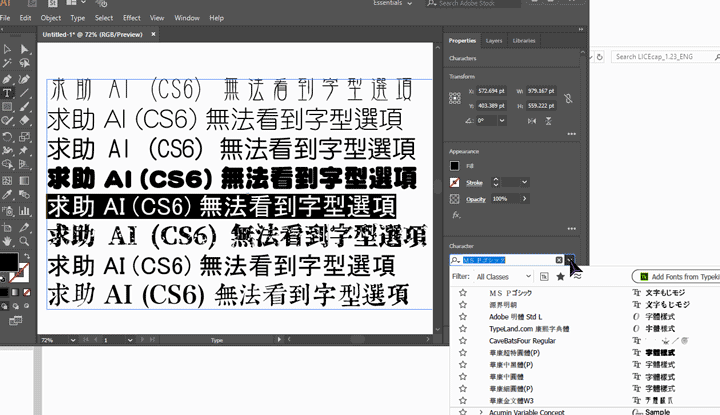Expand the Acumin Variable Concept font family
Viewport: 720px width, 415px height.
[x=480, y=411]
